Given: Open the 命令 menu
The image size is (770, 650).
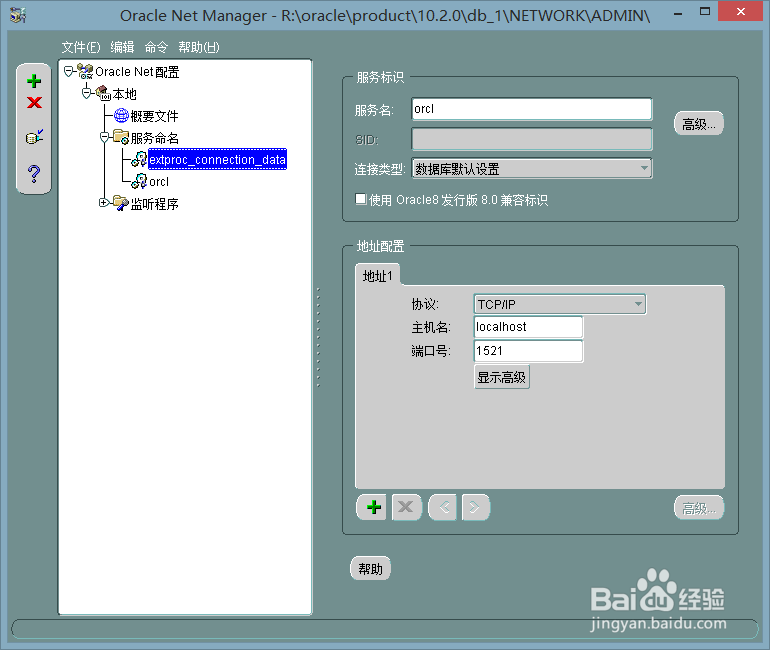Looking at the screenshot, I should pyautogui.click(x=156, y=47).
